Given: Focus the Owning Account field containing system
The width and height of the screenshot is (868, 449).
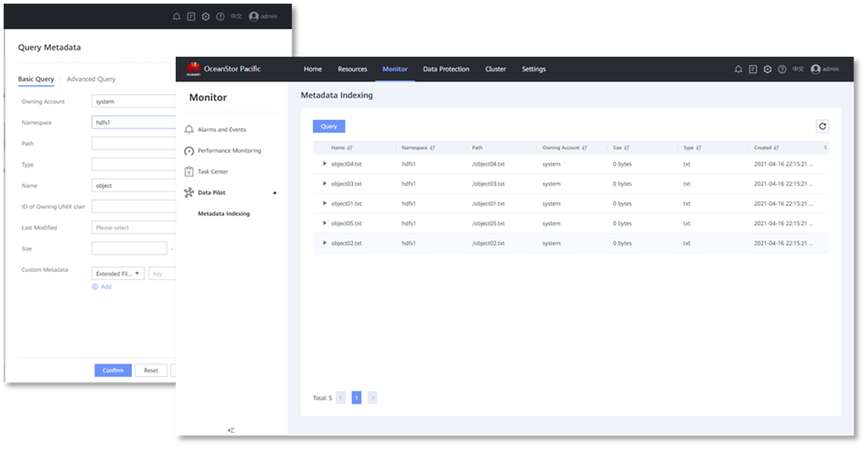Looking at the screenshot, I should (134, 101).
